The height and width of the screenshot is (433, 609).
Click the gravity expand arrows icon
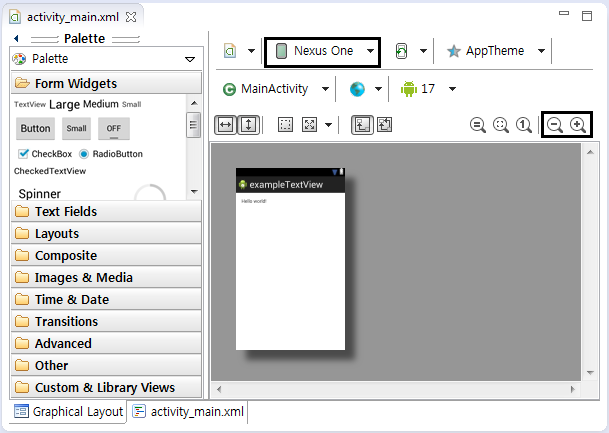(310, 125)
